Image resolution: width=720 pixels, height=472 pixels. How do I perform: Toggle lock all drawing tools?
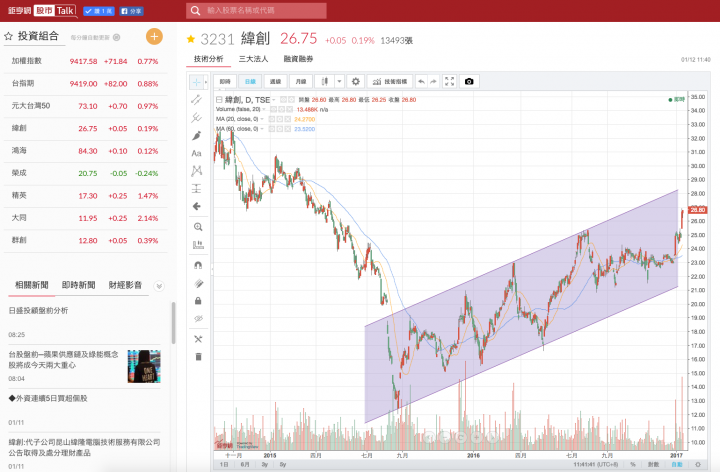point(198,301)
